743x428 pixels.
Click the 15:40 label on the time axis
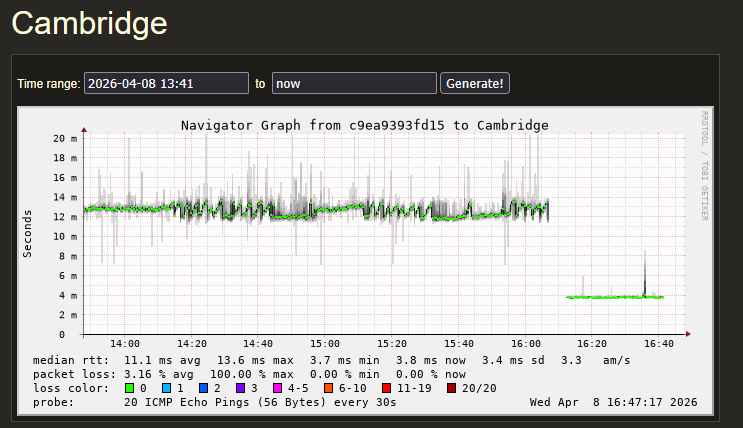[459, 344]
